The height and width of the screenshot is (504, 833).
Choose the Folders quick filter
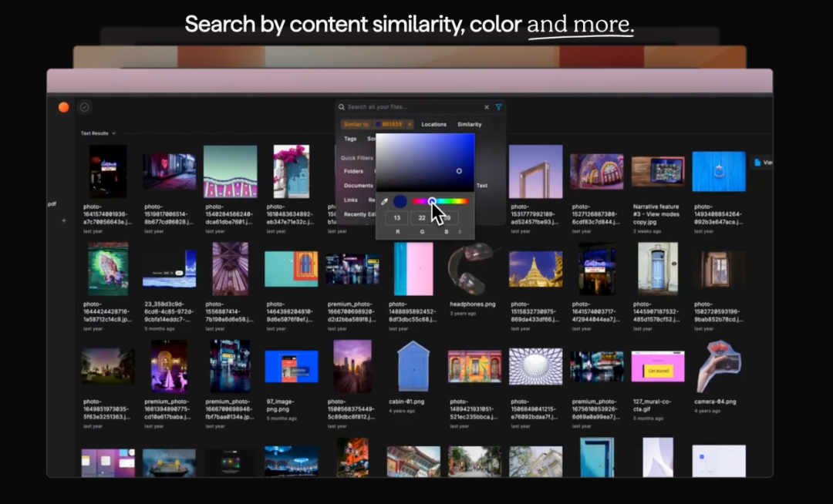coord(353,171)
